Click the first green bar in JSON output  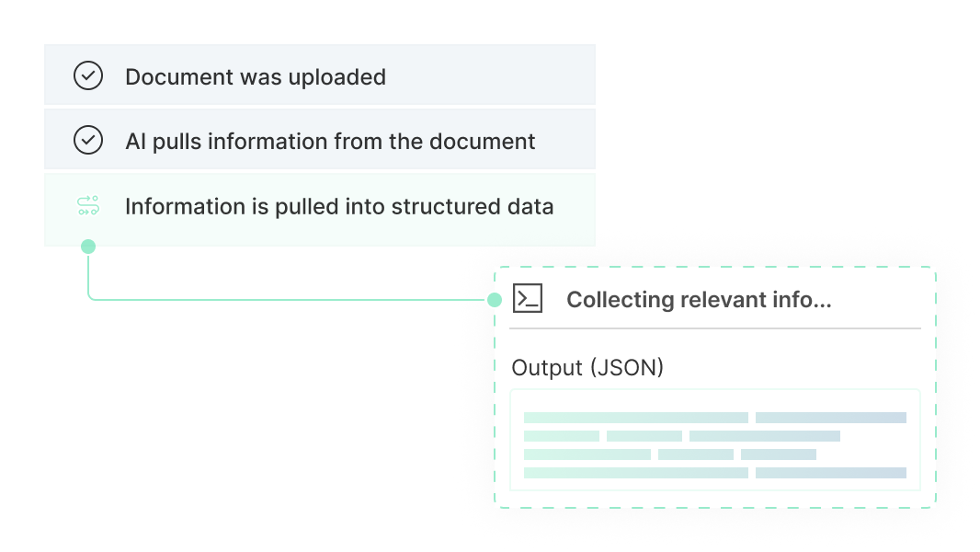635,418
